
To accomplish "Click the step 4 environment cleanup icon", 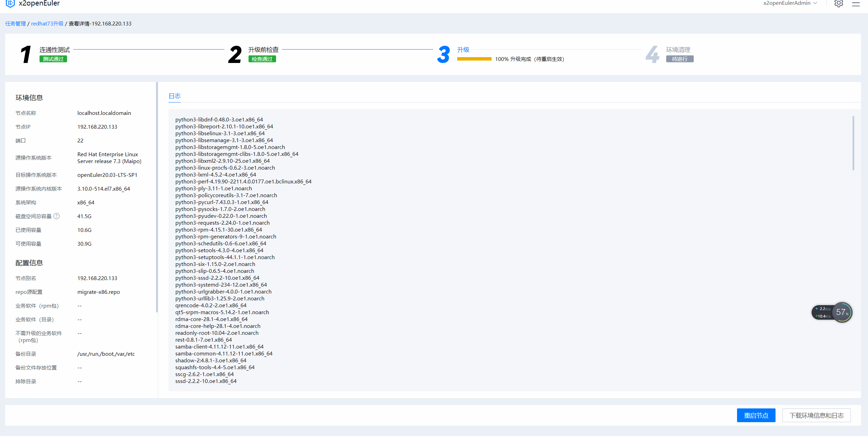I will pyautogui.click(x=652, y=54).
